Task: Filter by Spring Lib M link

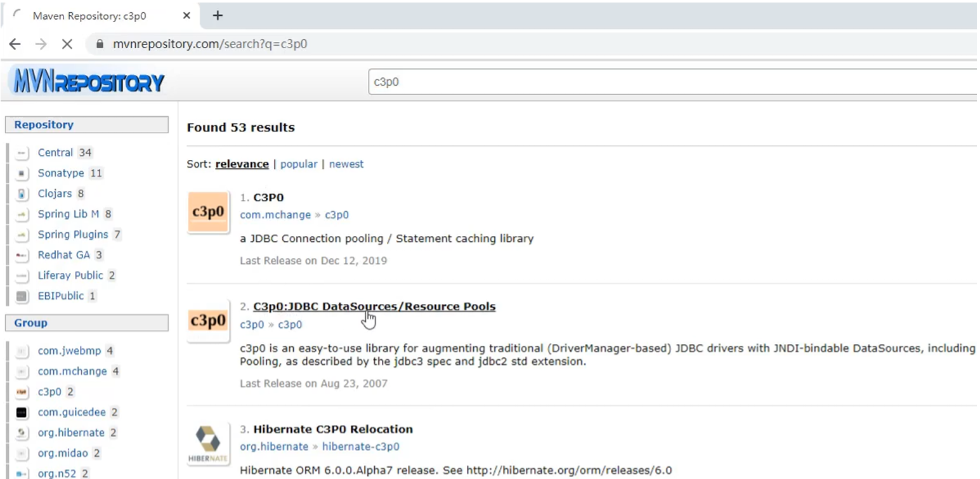Action: click(x=69, y=214)
